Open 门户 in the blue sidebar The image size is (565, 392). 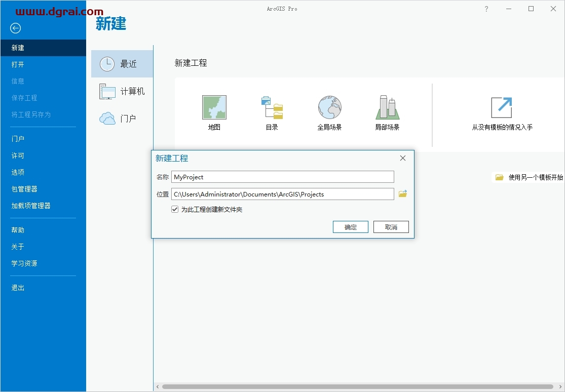[43, 139]
